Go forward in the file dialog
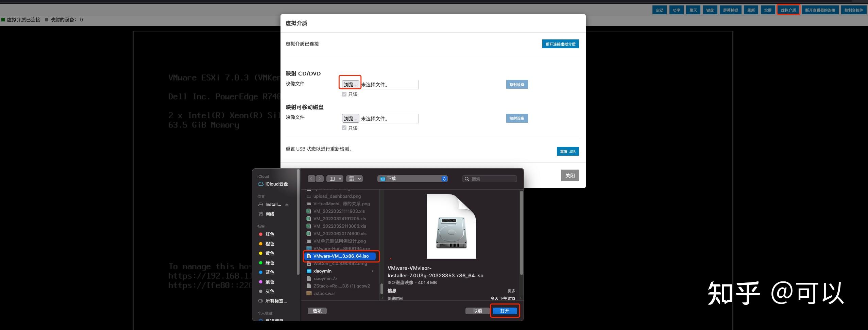 pos(320,179)
